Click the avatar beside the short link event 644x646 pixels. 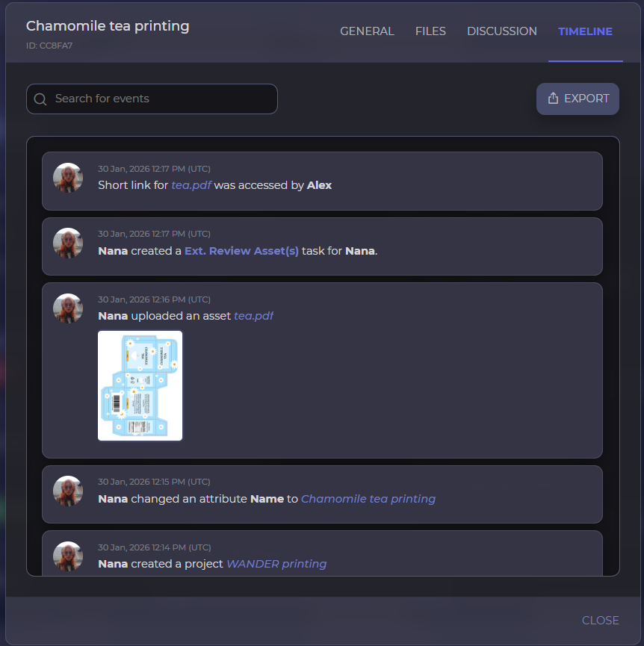67,178
